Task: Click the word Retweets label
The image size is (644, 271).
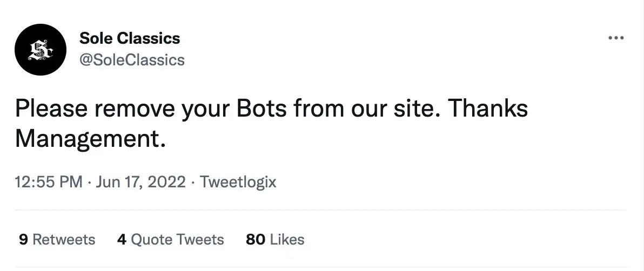Action: pos(64,239)
